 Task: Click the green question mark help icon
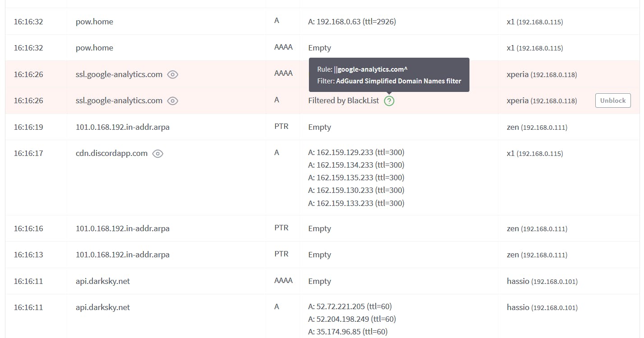click(x=389, y=101)
